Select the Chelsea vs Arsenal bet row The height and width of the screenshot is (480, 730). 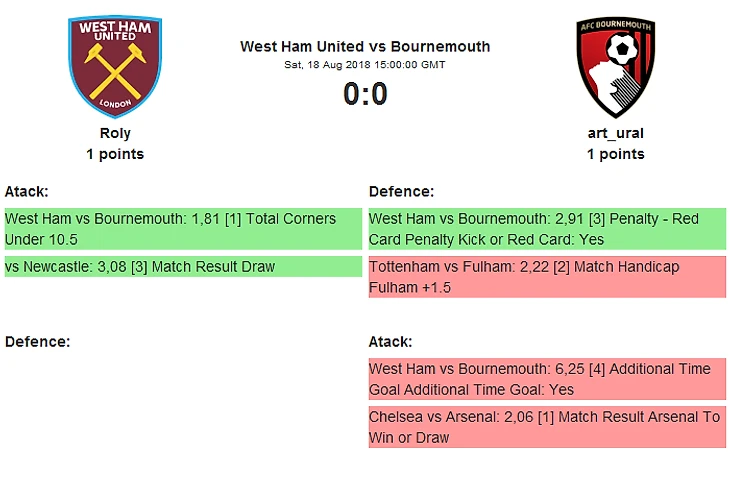click(547, 427)
